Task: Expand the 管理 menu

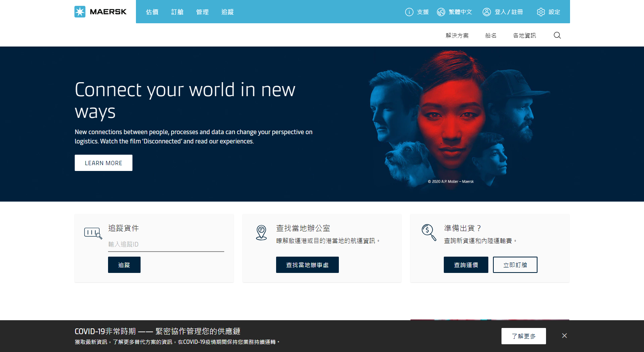Action: [x=202, y=12]
